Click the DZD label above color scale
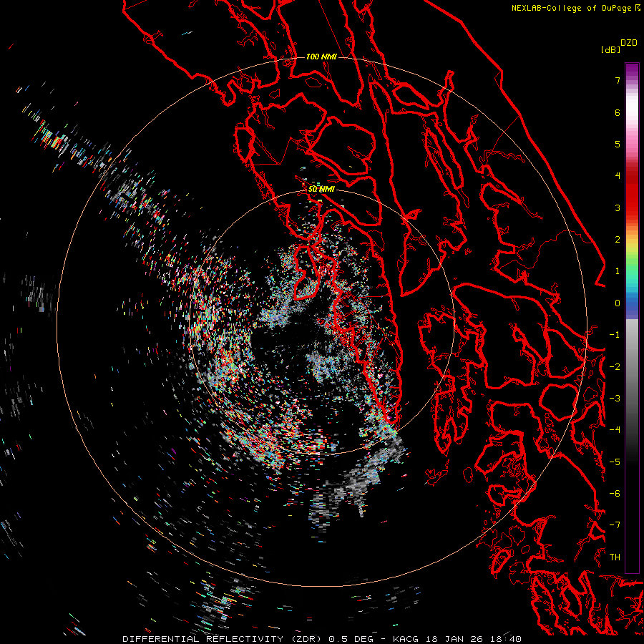Screen dimensions: 644x644 629,43
